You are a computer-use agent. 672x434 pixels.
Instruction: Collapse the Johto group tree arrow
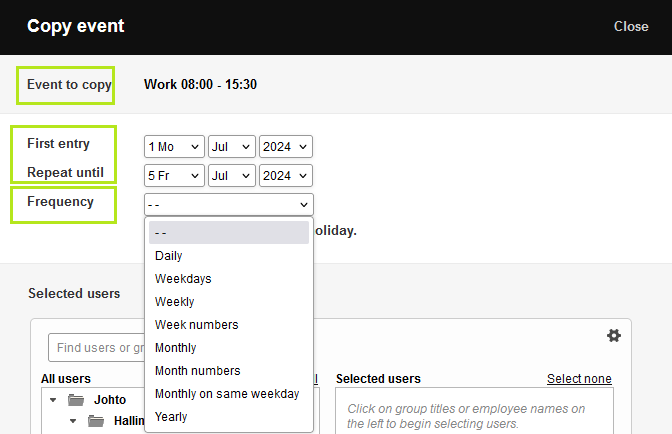(x=52, y=400)
